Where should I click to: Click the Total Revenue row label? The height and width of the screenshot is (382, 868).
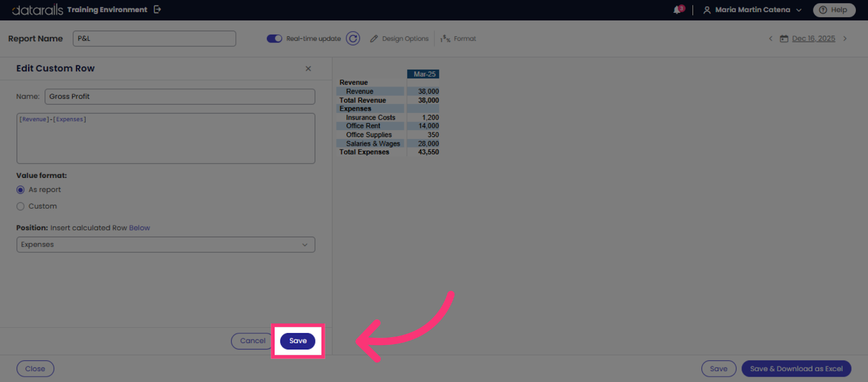tap(362, 100)
